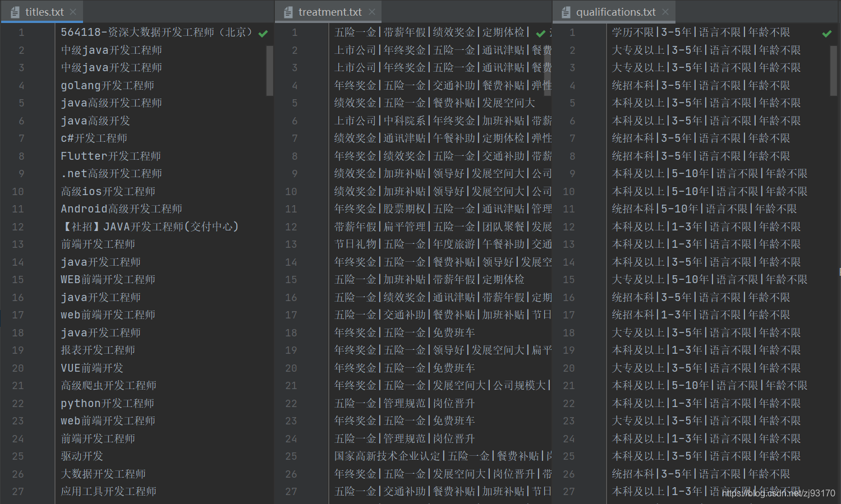This screenshot has height=504, width=841.
Task: Click treatment line starting '国家高新技术企业认定'
Action: (443, 456)
